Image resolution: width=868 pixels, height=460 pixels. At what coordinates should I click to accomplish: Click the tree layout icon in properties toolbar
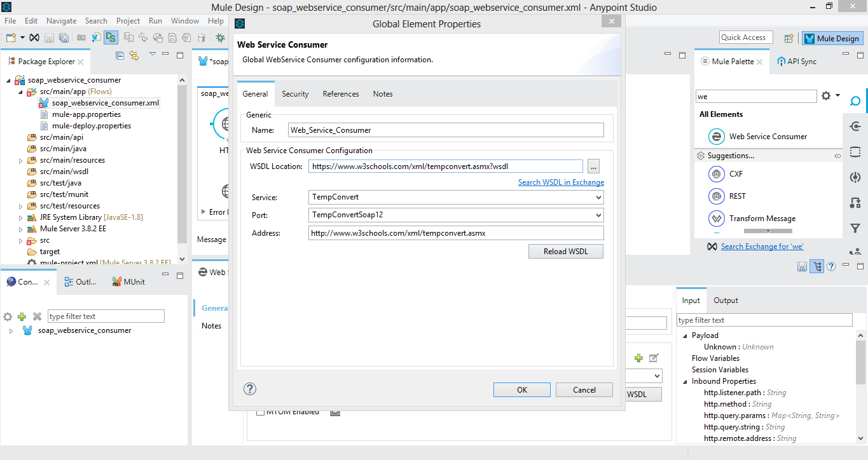click(816, 266)
